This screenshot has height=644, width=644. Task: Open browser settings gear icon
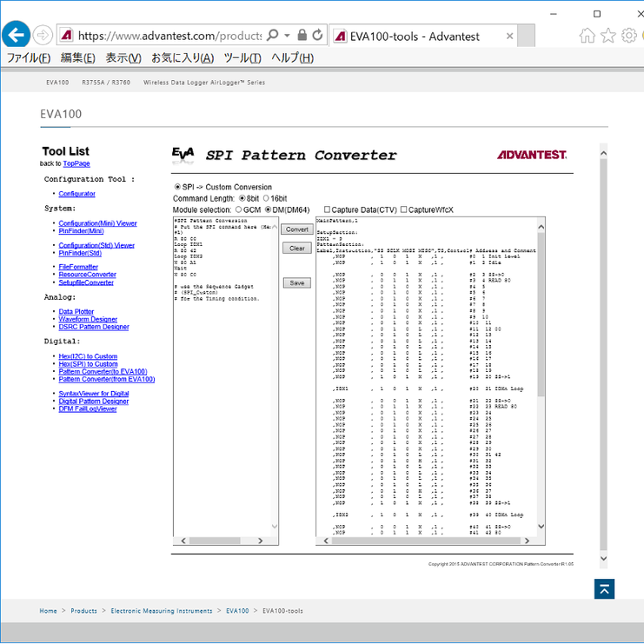tap(628, 36)
